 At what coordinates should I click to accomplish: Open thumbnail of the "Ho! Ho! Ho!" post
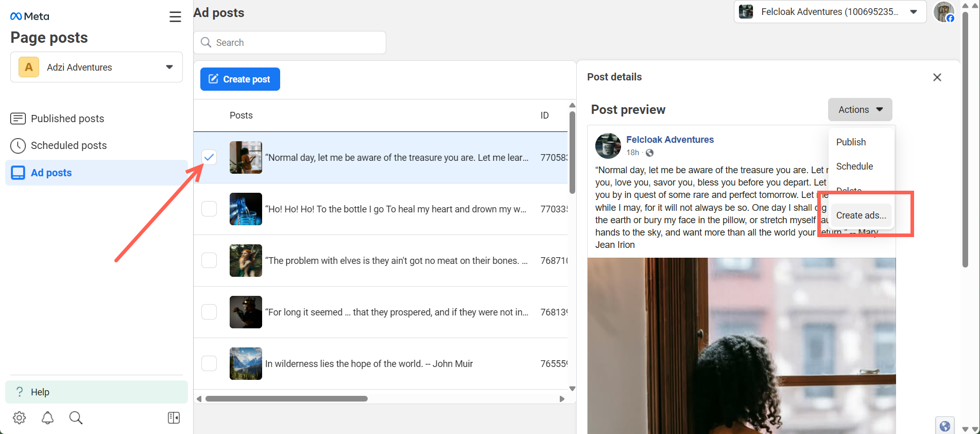tap(246, 209)
